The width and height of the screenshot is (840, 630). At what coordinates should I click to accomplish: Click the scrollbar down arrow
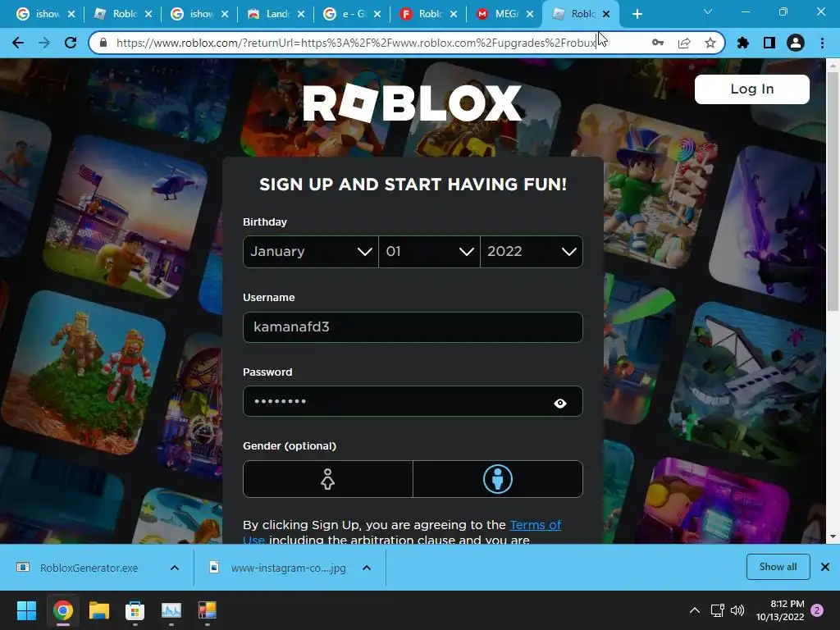[x=833, y=536]
